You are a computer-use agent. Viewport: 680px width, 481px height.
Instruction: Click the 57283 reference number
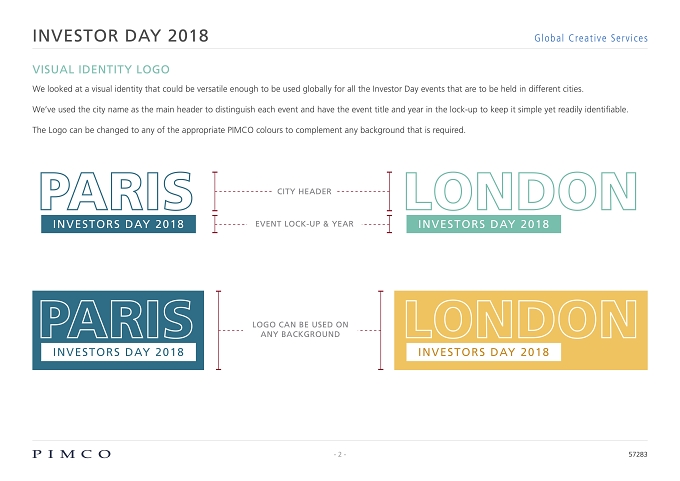(638, 455)
